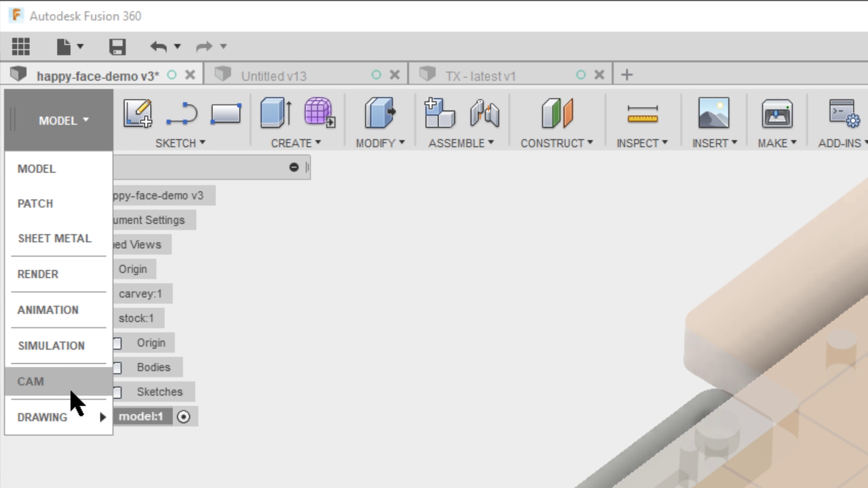Select SIMULATION workspace mode
Viewport: 868px width, 488px height.
(x=51, y=346)
